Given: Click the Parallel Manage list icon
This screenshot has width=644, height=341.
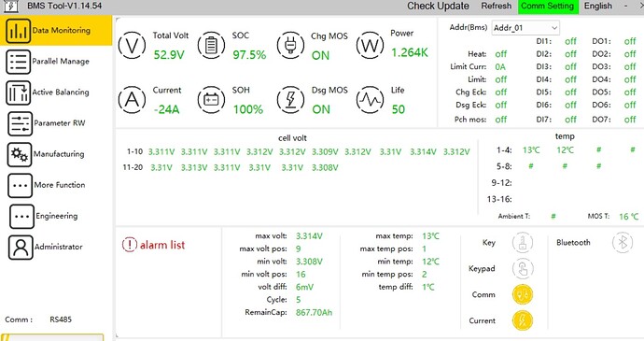Looking at the screenshot, I should pyautogui.click(x=18, y=62).
